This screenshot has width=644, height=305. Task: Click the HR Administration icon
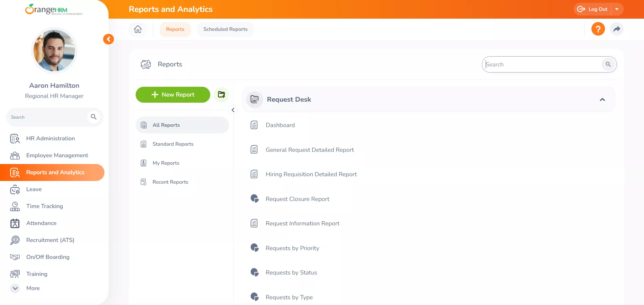[15, 139]
